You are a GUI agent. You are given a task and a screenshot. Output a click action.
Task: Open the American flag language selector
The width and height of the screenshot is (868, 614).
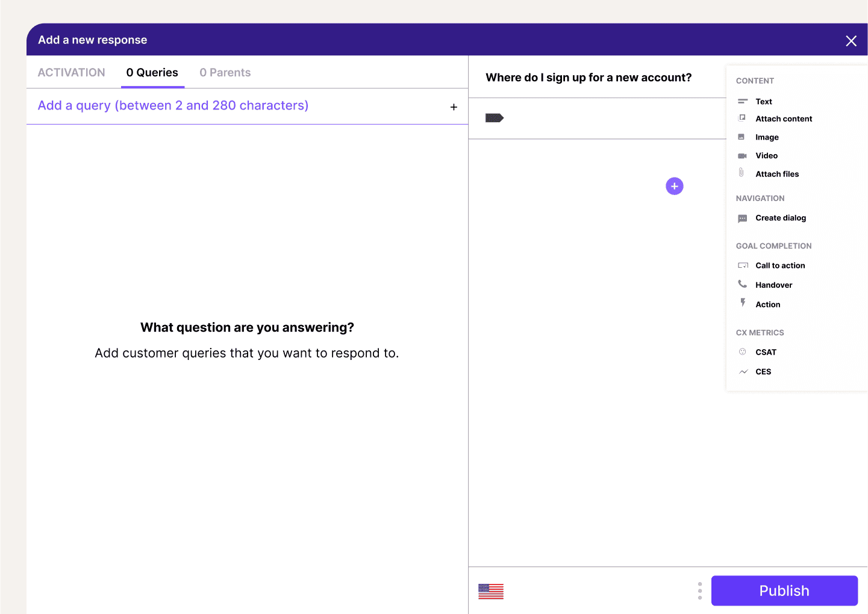pyautogui.click(x=490, y=591)
